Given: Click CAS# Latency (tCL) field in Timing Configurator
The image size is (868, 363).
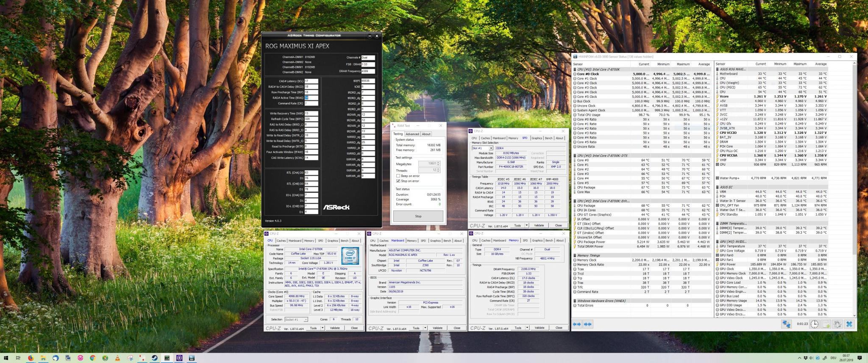Looking at the screenshot, I should coord(311,81).
